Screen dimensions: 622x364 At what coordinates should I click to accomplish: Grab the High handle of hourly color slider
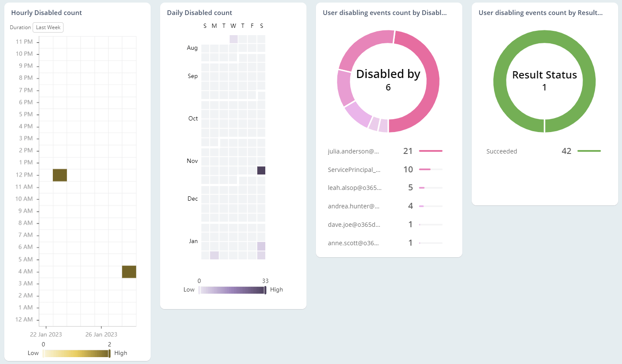[x=109, y=353]
